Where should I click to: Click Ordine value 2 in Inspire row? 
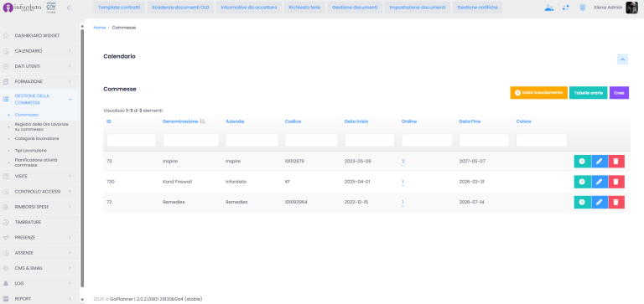pos(403,162)
